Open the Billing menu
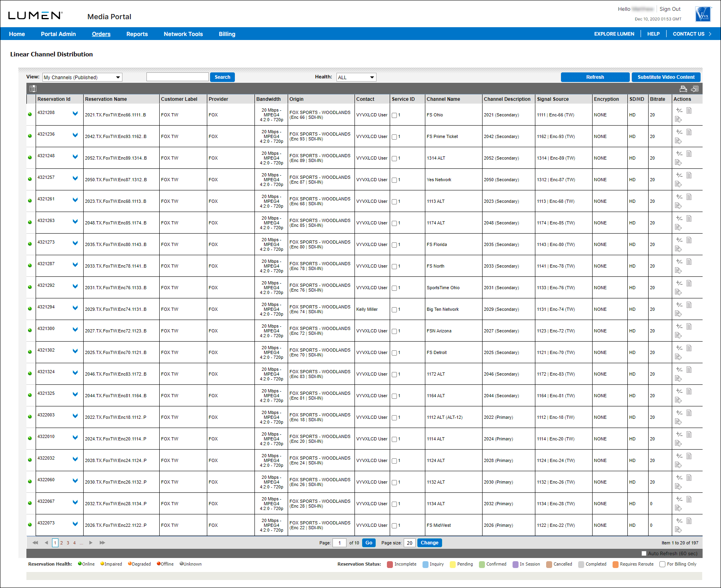721x588 pixels. click(227, 34)
